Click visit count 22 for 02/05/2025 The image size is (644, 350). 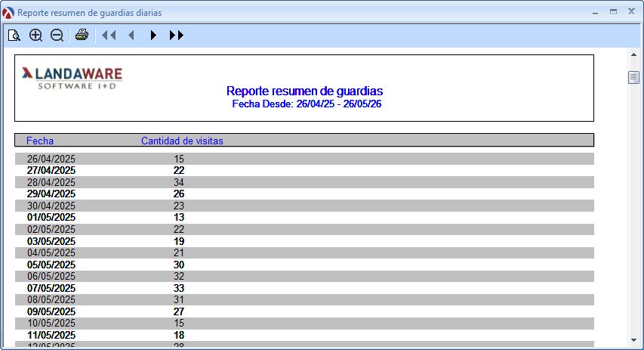179,229
